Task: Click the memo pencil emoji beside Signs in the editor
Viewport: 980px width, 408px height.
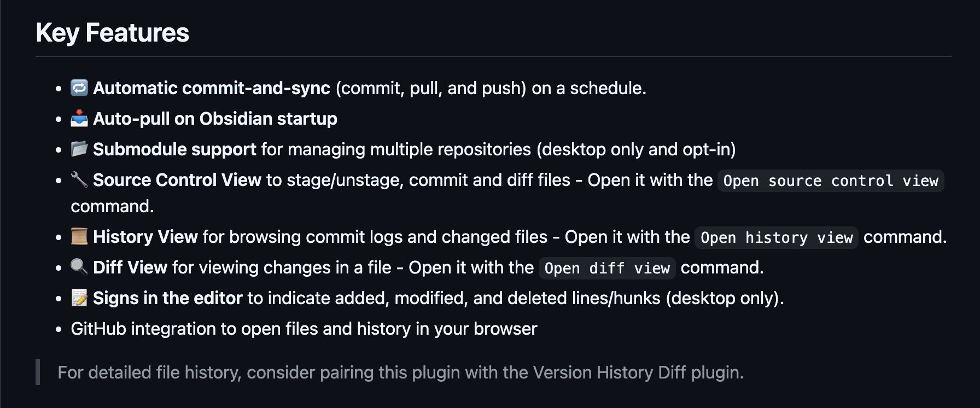Action: pyautogui.click(x=79, y=298)
